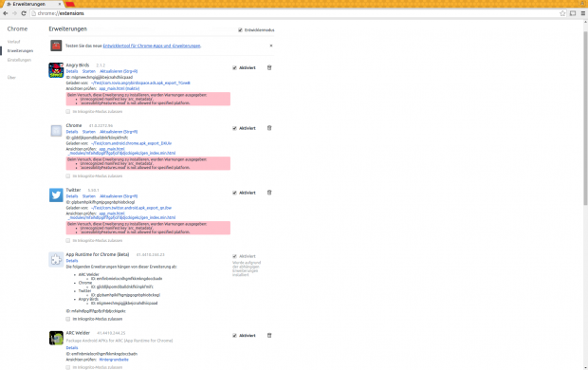Click the Erweiterungen page heading
This screenshot has width=588, height=370.
[68, 28]
